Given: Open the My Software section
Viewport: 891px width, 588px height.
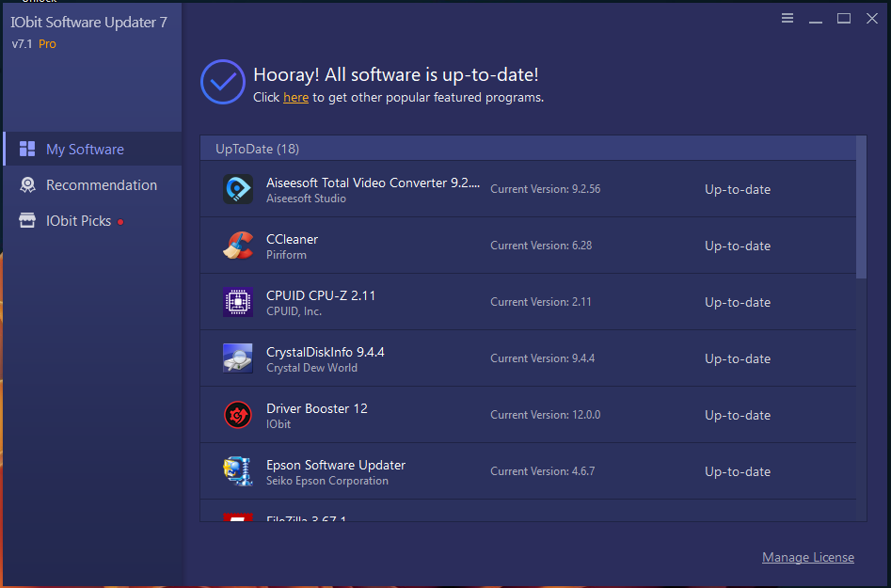Looking at the screenshot, I should tap(92, 149).
